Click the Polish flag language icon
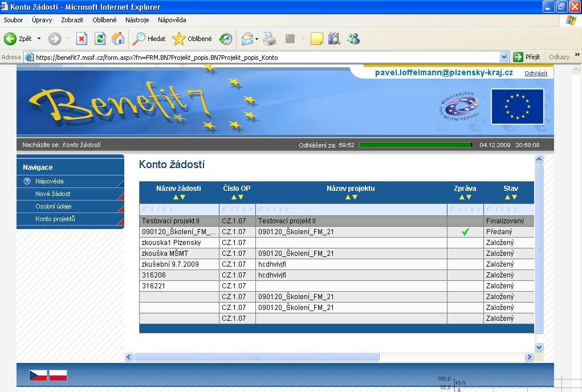 58,375
